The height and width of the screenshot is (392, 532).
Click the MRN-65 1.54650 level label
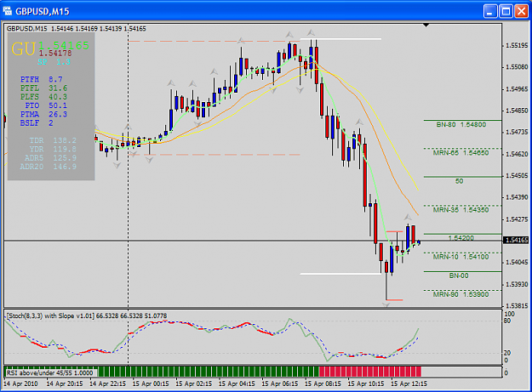coord(460,153)
